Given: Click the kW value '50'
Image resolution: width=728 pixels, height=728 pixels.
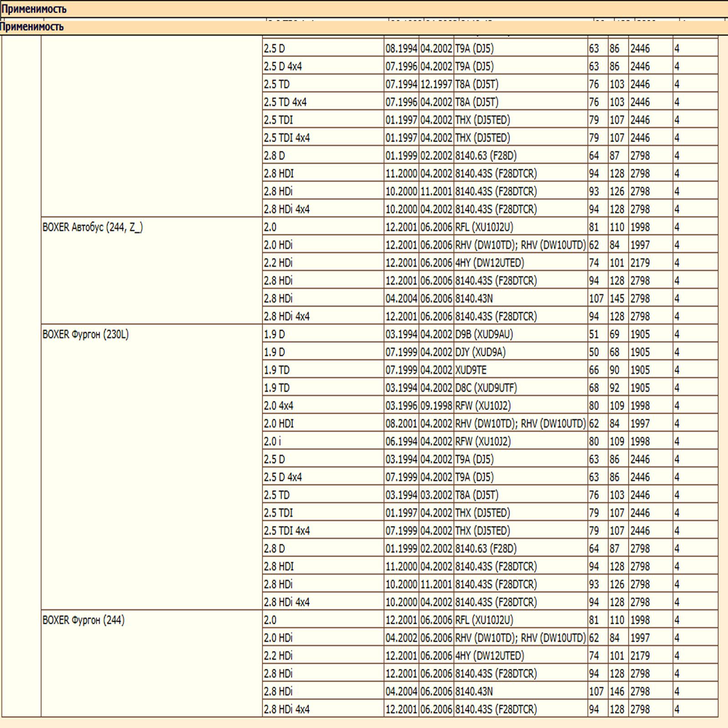Looking at the screenshot, I should click(594, 352).
